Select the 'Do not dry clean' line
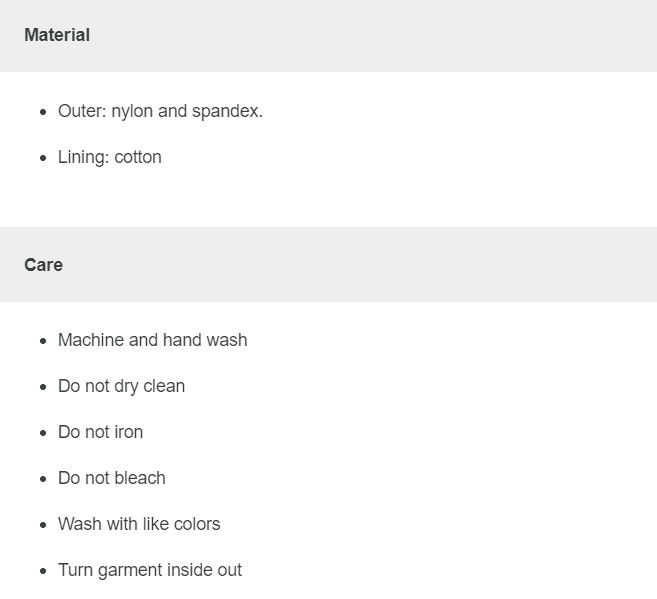 click(x=121, y=386)
